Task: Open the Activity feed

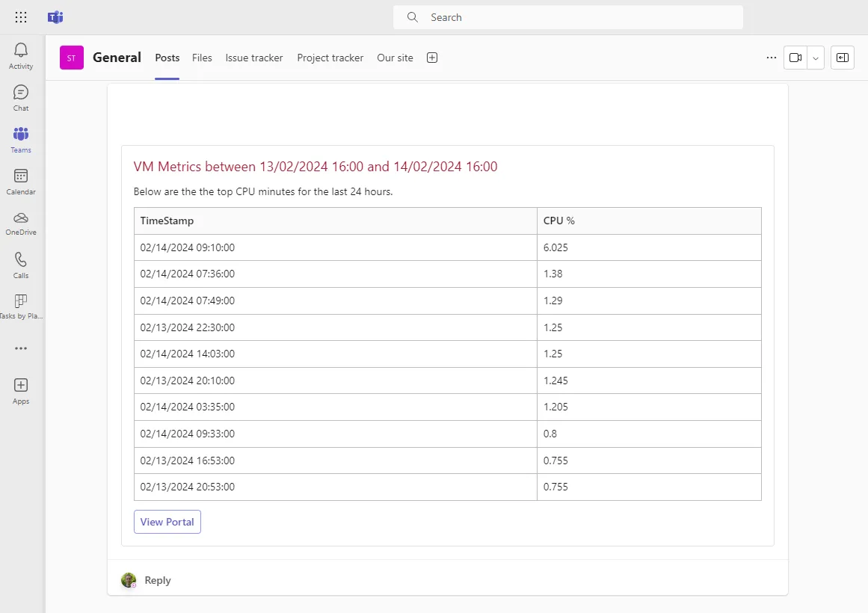Action: point(20,52)
